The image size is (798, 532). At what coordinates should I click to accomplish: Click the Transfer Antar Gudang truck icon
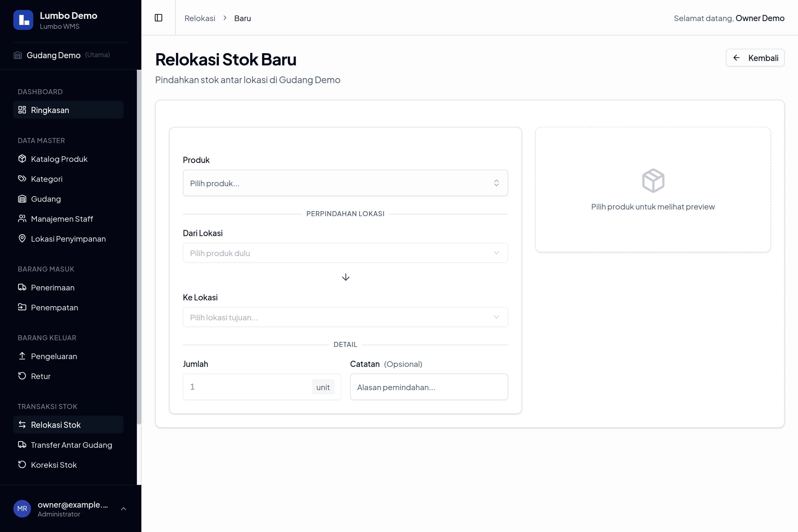point(22,445)
